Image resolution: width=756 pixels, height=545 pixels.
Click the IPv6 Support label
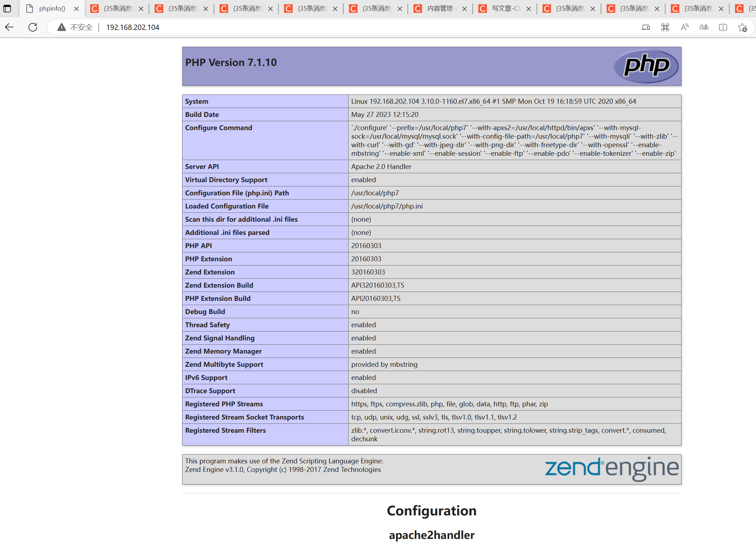206,377
